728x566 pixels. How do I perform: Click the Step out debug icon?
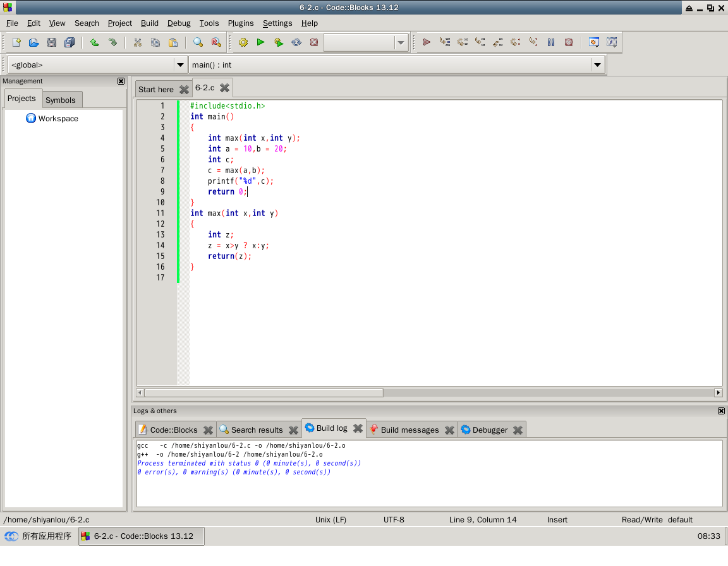pos(498,42)
